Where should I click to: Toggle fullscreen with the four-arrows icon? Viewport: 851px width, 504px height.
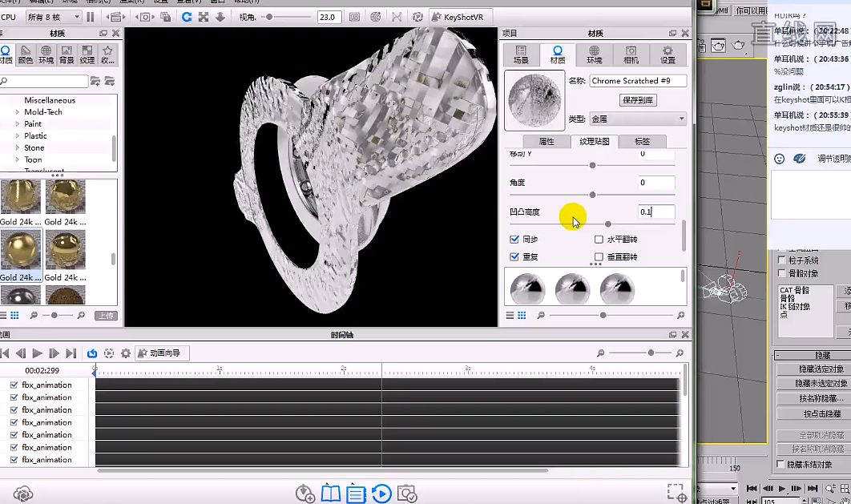click(204, 17)
